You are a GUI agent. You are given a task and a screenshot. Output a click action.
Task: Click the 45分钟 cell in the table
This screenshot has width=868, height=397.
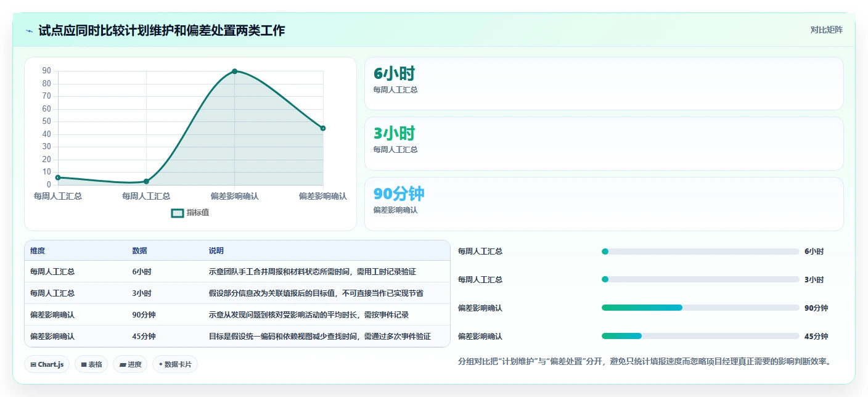144,337
